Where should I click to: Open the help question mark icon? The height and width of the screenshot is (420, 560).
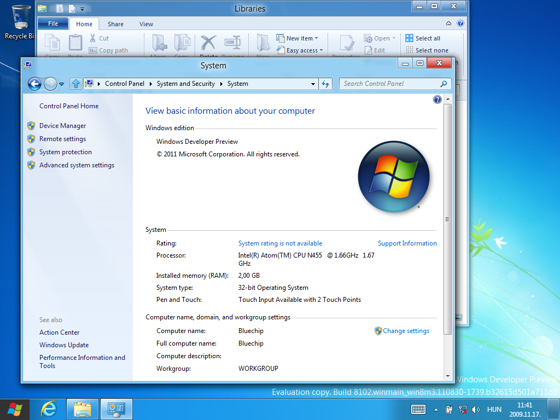[437, 99]
